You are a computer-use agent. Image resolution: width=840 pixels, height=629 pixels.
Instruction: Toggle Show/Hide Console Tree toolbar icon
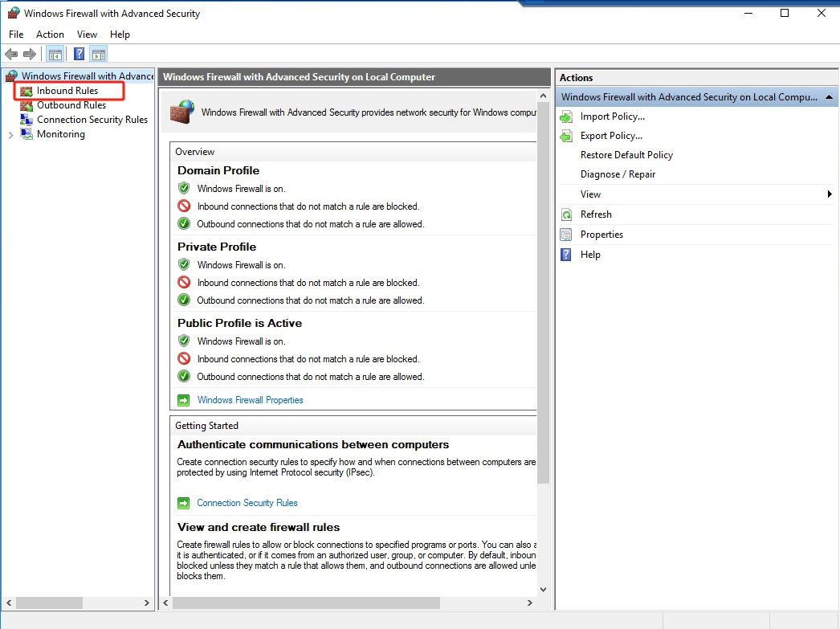(x=55, y=55)
